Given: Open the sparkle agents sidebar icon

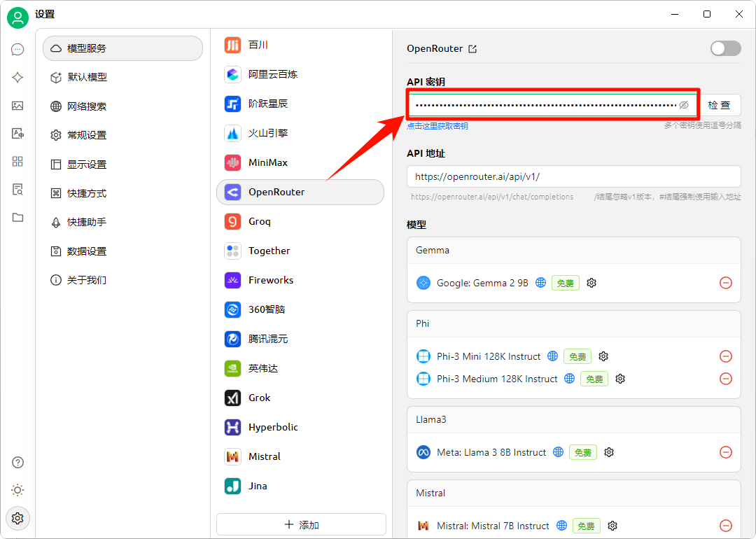Looking at the screenshot, I should pyautogui.click(x=17, y=77).
